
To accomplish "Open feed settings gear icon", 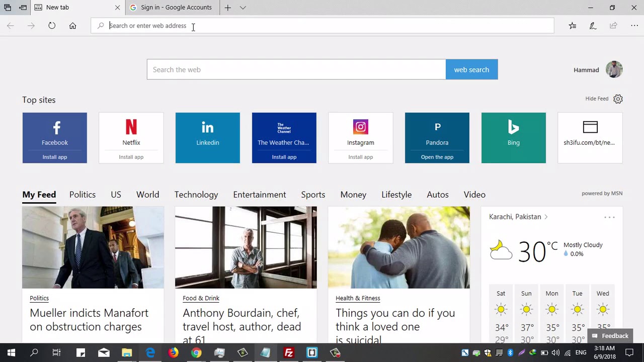I will click(x=618, y=99).
